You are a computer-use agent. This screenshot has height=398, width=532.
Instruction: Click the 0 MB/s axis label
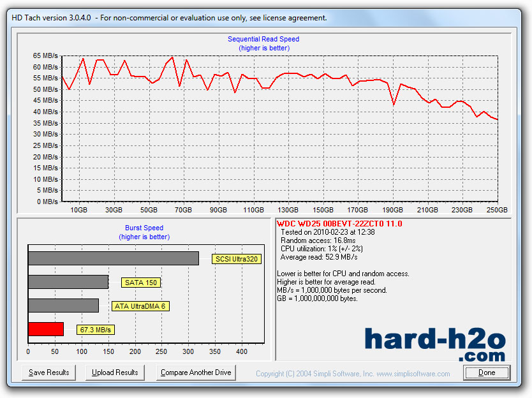coord(47,202)
